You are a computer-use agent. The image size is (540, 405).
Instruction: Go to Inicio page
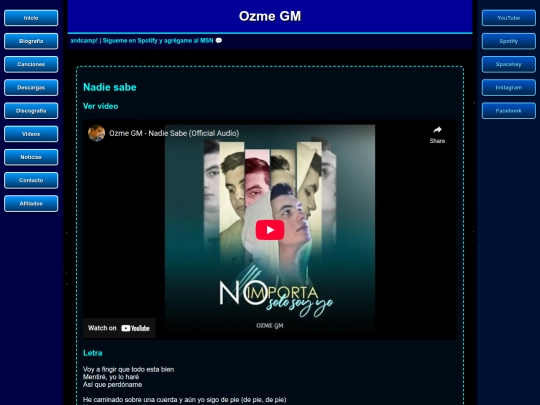click(x=31, y=18)
